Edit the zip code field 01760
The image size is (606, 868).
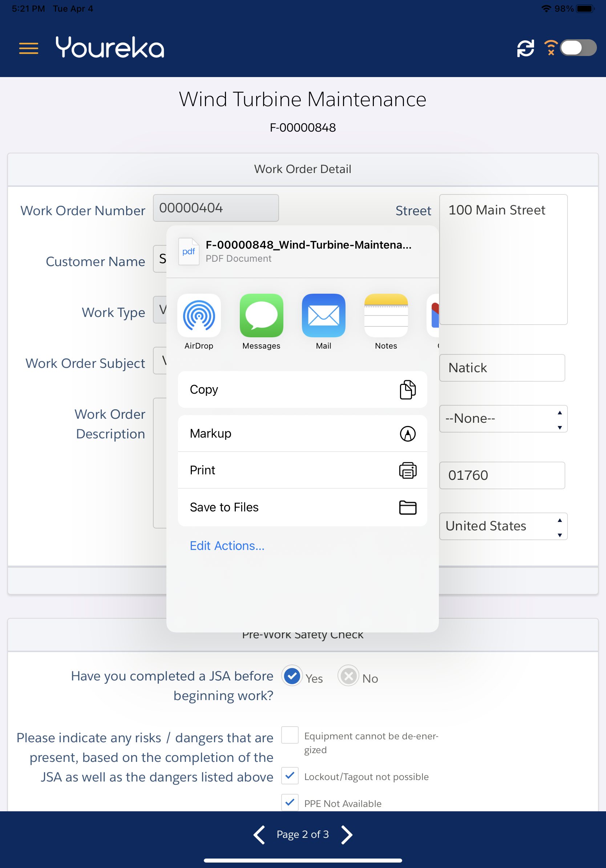pos(502,475)
